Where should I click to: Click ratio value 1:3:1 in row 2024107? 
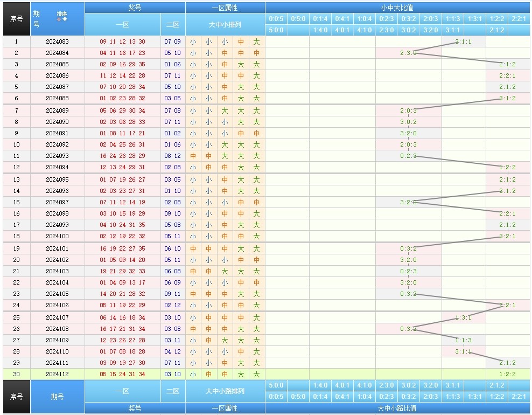[463, 317]
